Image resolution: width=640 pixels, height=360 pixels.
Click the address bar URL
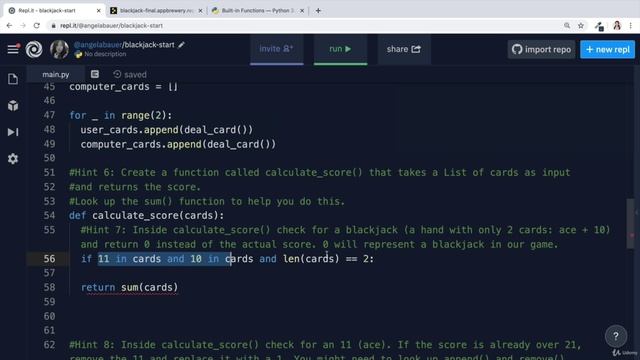(x=111, y=25)
